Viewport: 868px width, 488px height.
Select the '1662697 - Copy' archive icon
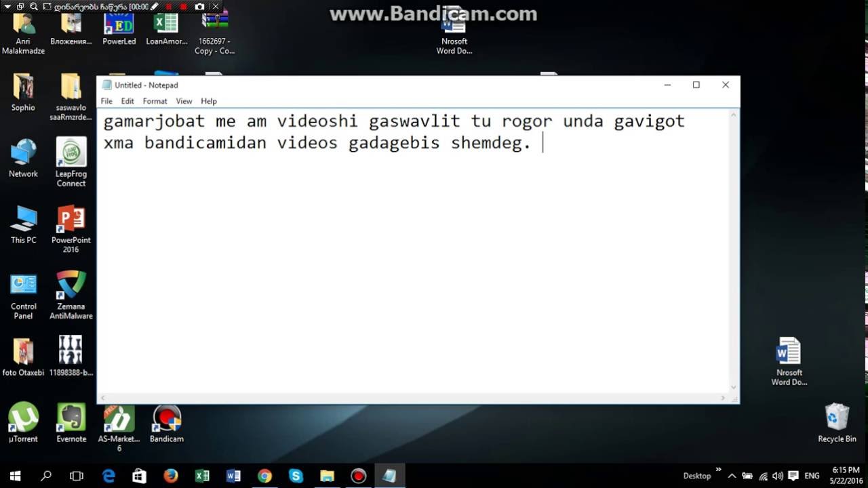[x=215, y=33]
